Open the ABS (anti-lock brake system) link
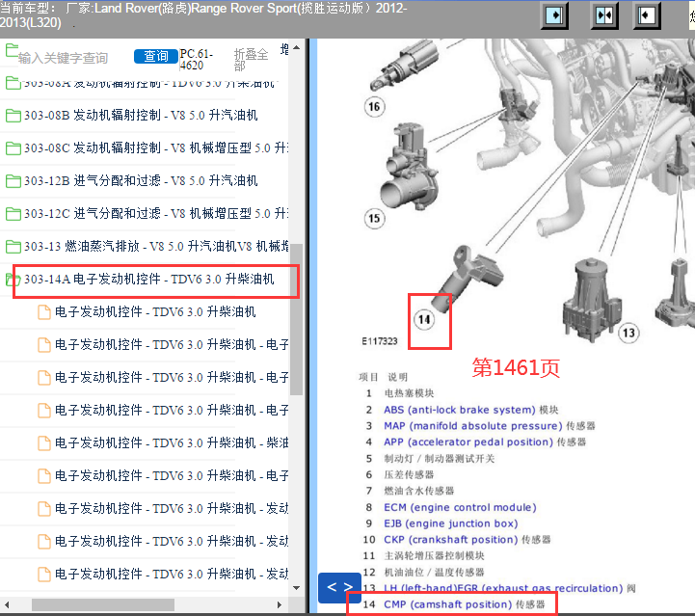 [460, 410]
